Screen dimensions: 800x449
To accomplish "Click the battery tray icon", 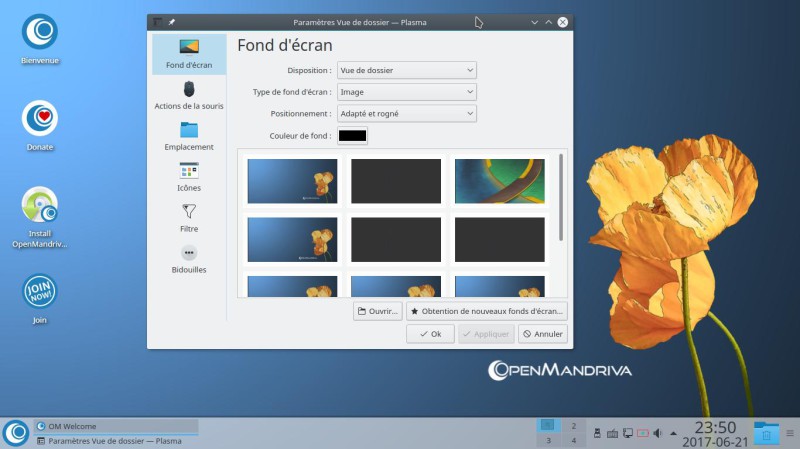I will tap(643, 433).
